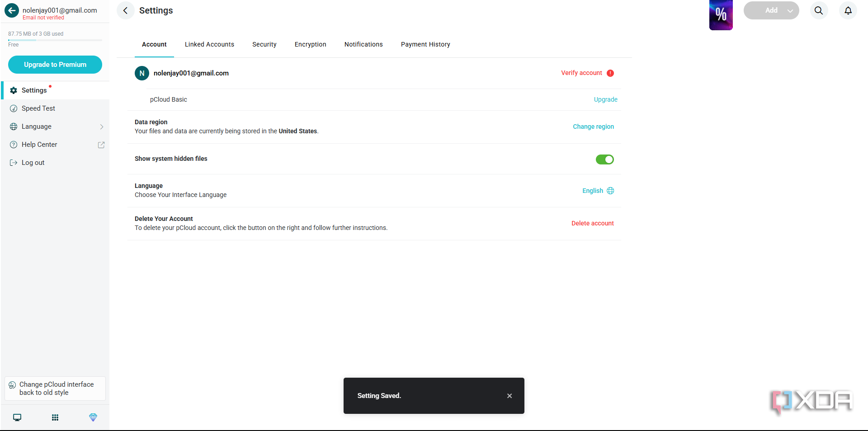This screenshot has width=868, height=431.
Task: Click the Delete account link
Action: 592,223
